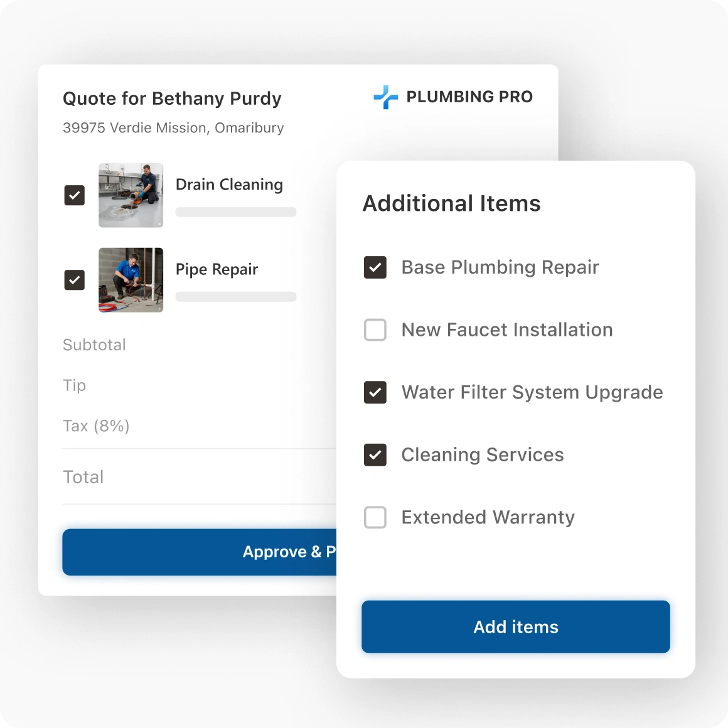728x728 pixels.
Task: Click the Approve & Pay button
Action: pos(200,552)
